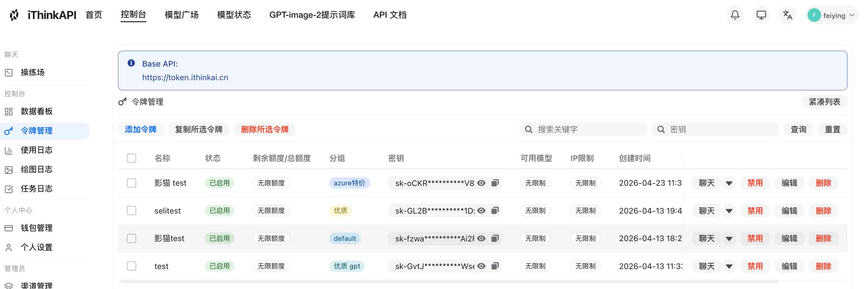Open the https://token.ithinkai.cn link
The height and width of the screenshot is (289, 868).
[185, 78]
